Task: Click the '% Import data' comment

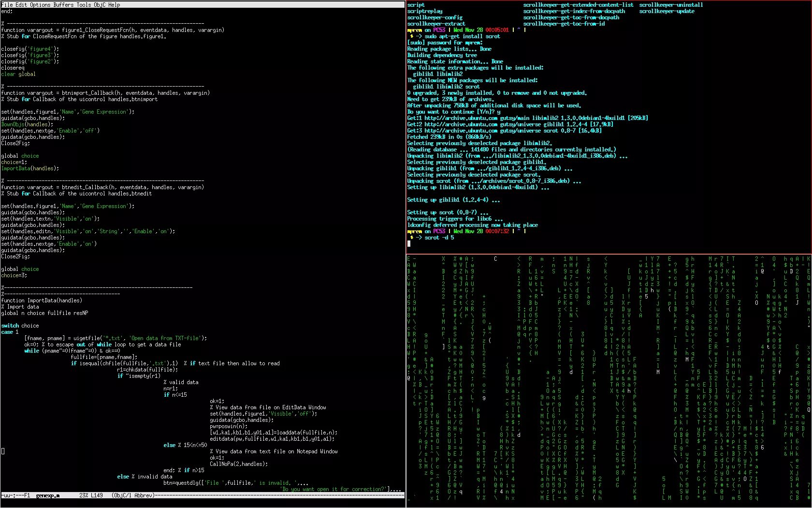Action: click(20, 307)
